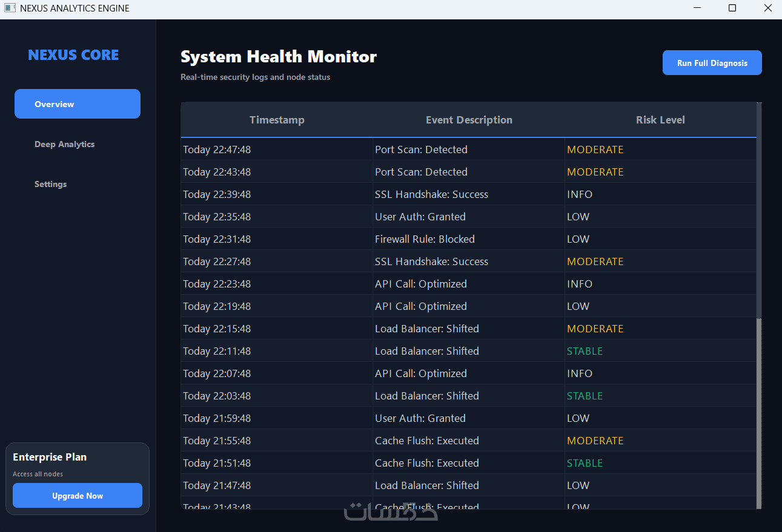The image size is (782, 532).
Task: Run the full diagnosis
Action: pyautogui.click(x=712, y=63)
